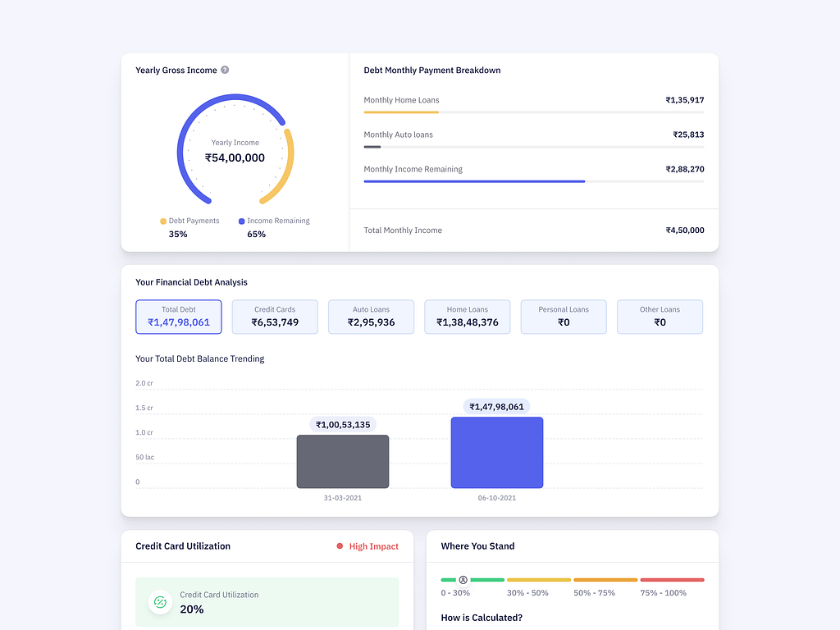This screenshot has height=630, width=840.
Task: Click the green percentage icon beside Credit Card Utilization
Action: [159, 602]
